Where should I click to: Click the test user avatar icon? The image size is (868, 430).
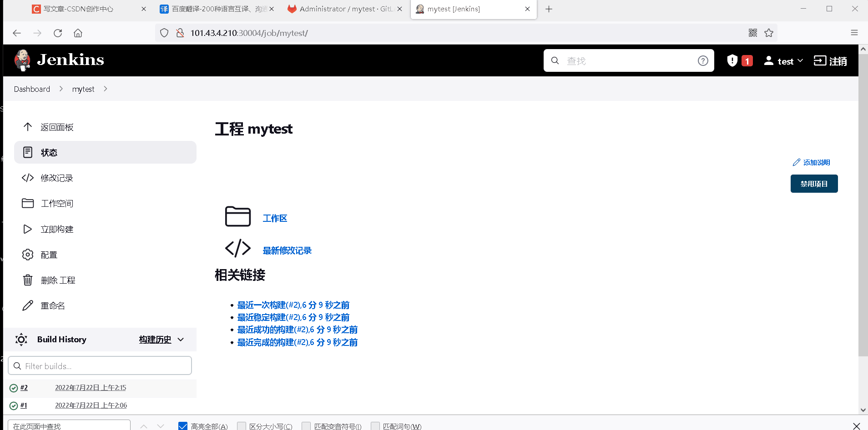(x=768, y=60)
